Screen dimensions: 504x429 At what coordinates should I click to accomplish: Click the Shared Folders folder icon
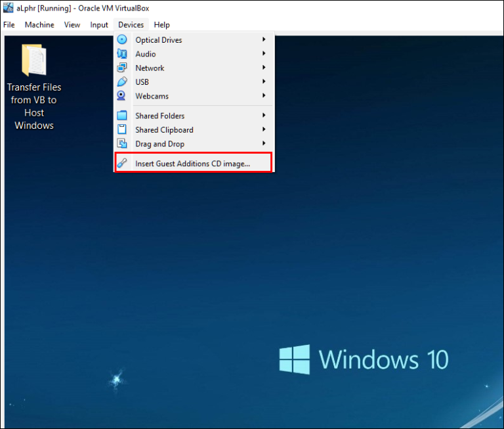[122, 116]
